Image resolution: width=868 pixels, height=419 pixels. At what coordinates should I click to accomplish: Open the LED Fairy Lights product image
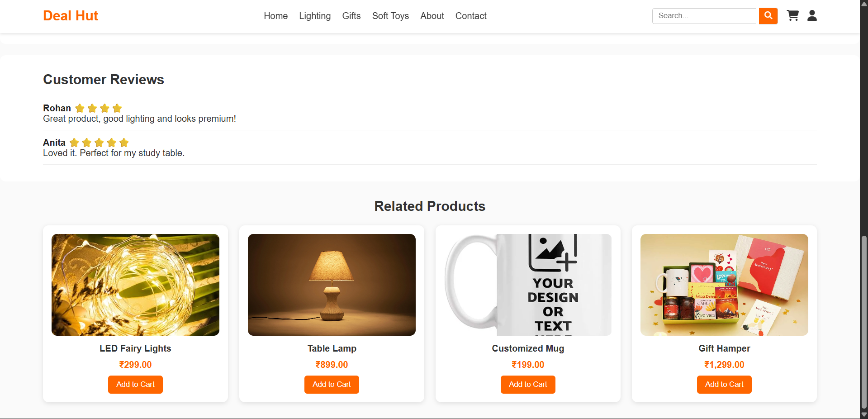[135, 285]
